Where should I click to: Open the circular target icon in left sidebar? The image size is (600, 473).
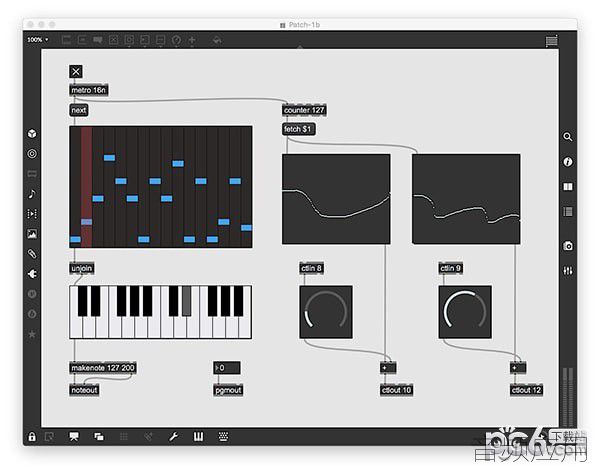click(x=32, y=153)
